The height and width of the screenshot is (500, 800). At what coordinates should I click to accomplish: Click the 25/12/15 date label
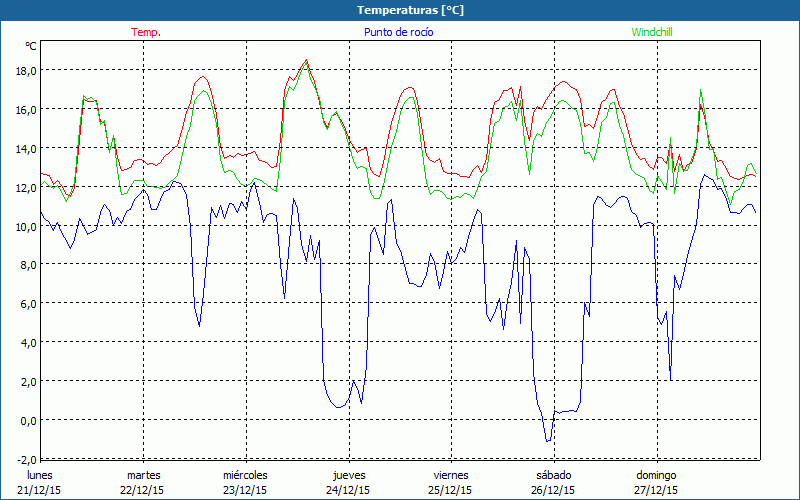(450, 490)
